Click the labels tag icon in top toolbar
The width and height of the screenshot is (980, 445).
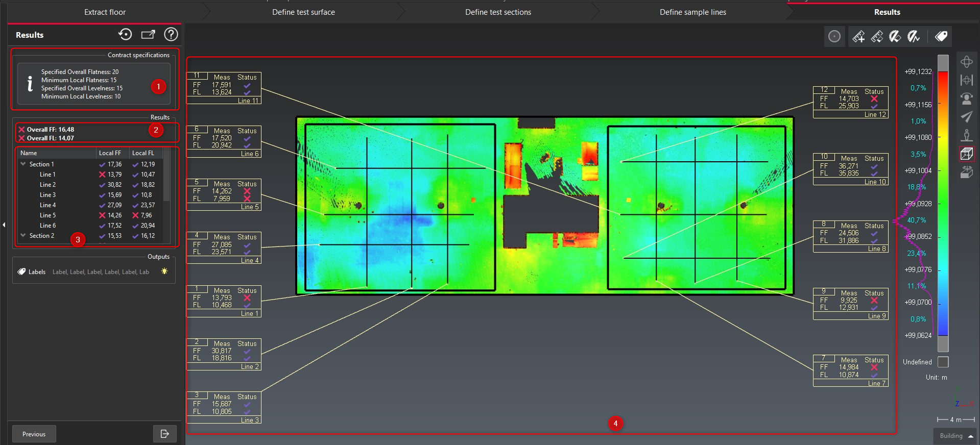(941, 36)
